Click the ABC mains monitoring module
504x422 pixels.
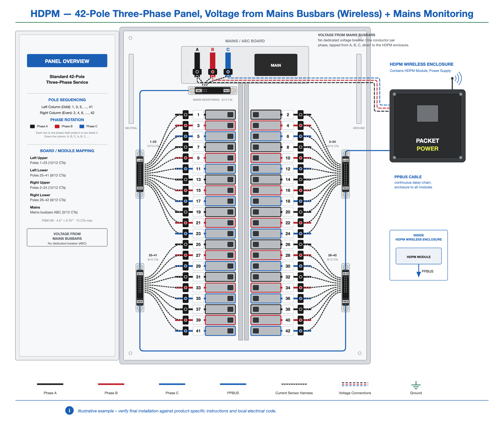coord(213,91)
